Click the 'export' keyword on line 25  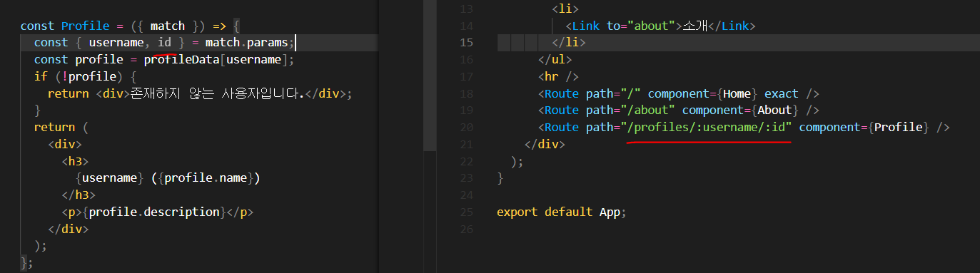click(x=517, y=212)
